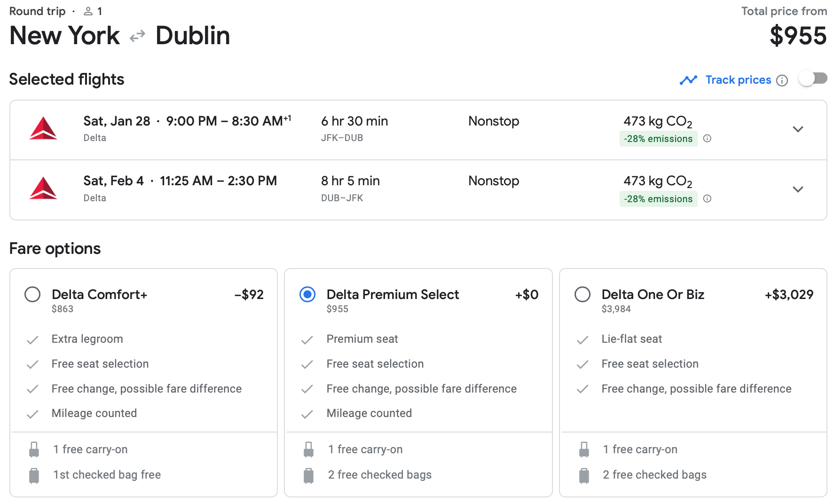Click the Delta One Or Biz +$3,029 price

(x=789, y=295)
